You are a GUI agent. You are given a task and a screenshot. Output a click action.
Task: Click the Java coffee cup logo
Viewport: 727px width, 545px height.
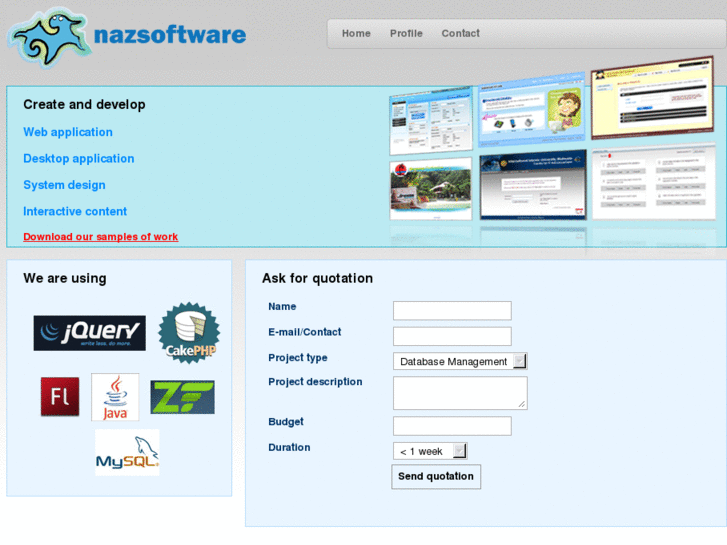point(115,397)
